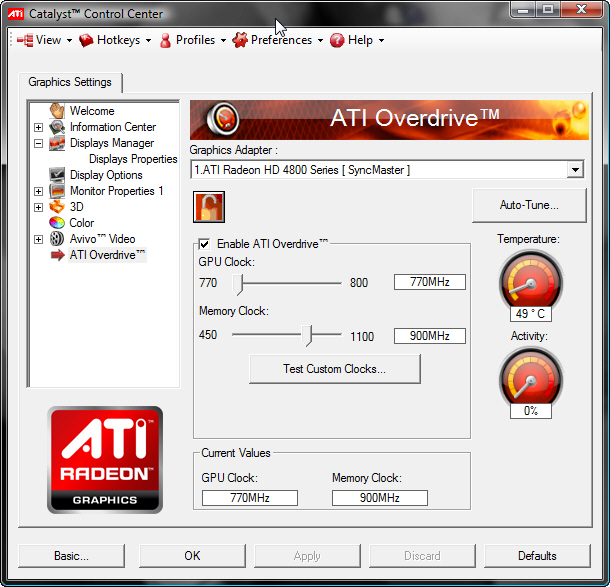Open the Preferences menu dropdown arrow
Image resolution: width=610 pixels, height=587 pixels.
coord(320,40)
